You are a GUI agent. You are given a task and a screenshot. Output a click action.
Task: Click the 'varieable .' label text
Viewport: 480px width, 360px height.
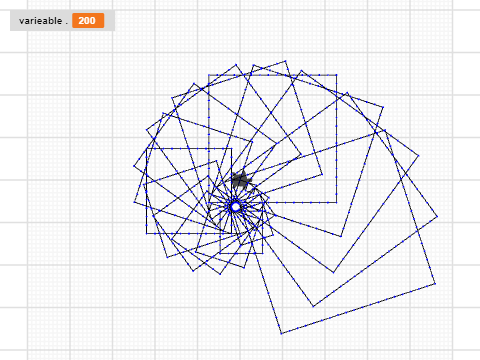tap(43, 21)
